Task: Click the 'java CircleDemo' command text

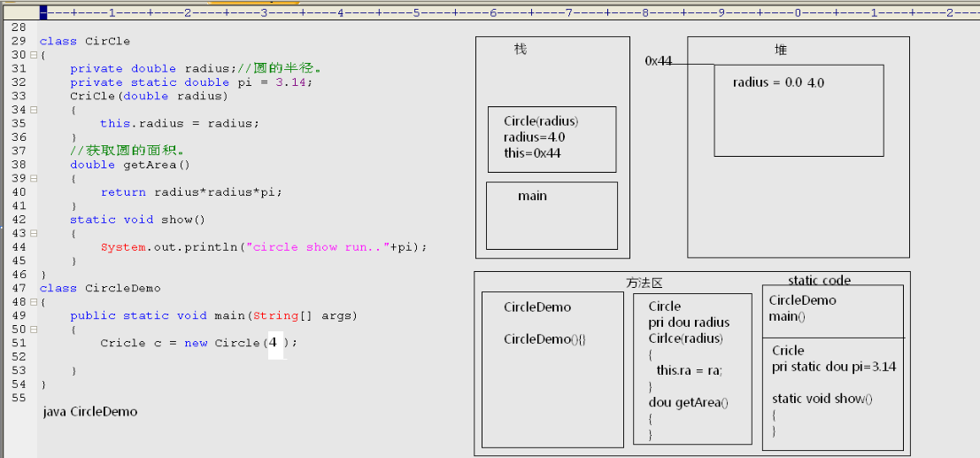Action: pos(89,412)
